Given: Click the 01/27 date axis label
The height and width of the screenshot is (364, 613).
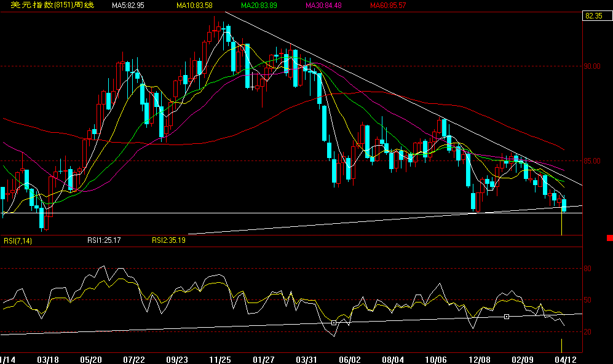Looking at the screenshot, I should point(264,360).
